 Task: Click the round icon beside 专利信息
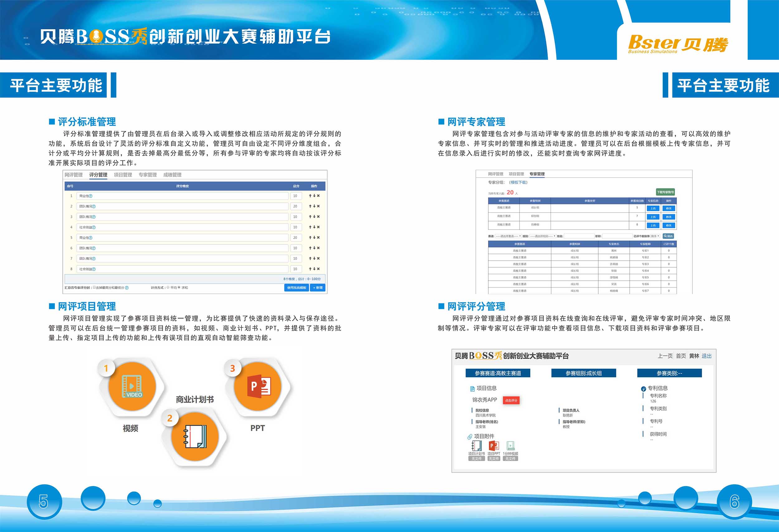[x=643, y=389]
